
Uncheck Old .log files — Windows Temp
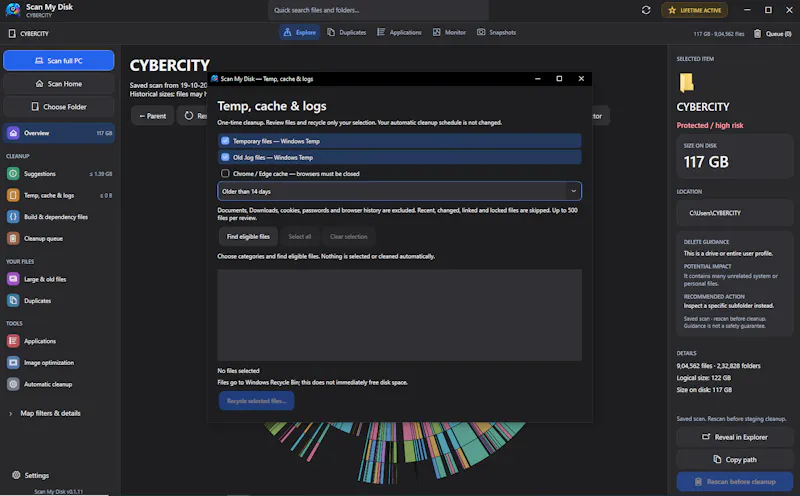pos(225,157)
